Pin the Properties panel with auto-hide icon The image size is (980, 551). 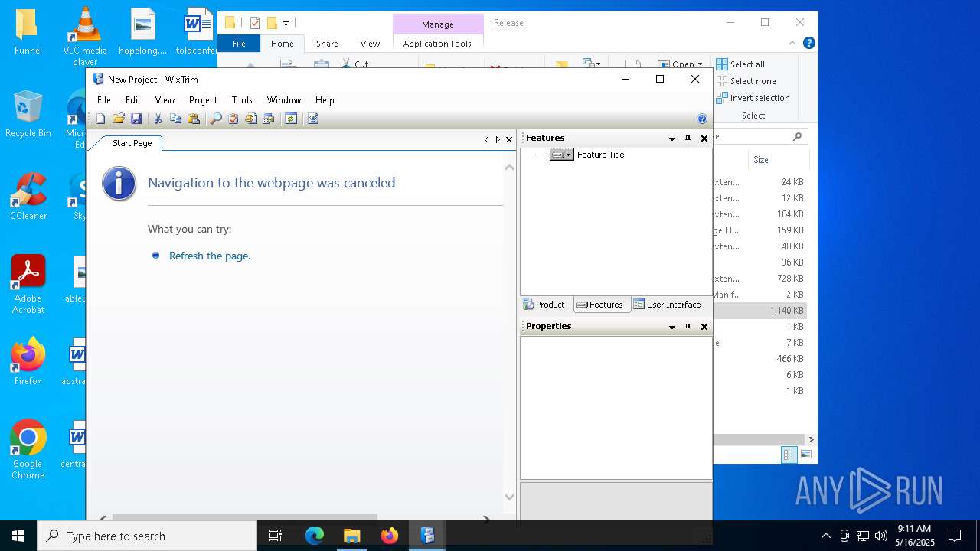[688, 327]
